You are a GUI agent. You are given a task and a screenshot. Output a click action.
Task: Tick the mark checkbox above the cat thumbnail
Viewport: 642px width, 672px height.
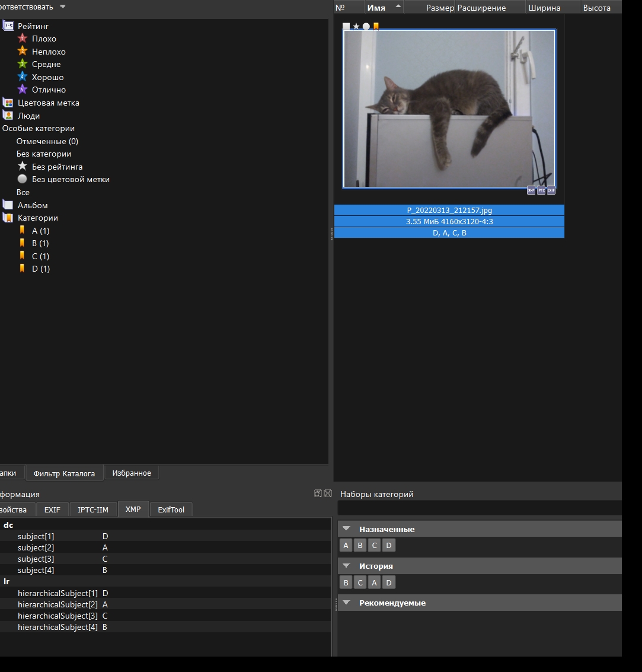click(x=346, y=26)
